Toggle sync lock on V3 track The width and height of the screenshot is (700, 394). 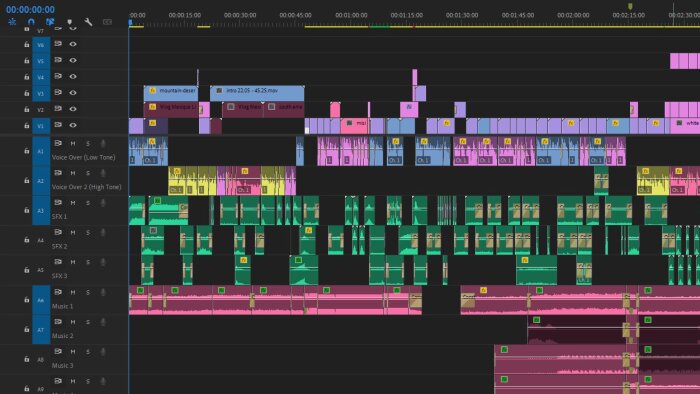(x=58, y=92)
